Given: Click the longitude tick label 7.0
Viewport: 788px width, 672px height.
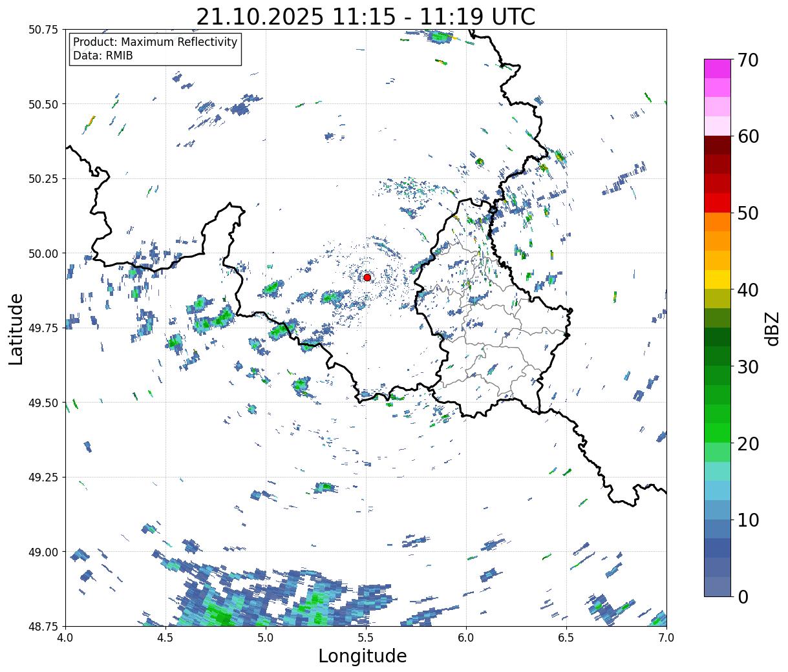Looking at the screenshot, I should tap(666, 637).
